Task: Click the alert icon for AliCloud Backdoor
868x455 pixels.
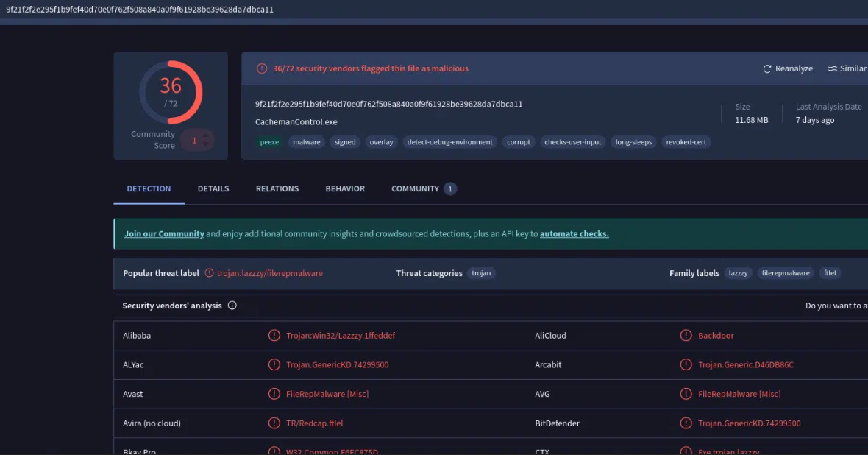Action: point(686,336)
